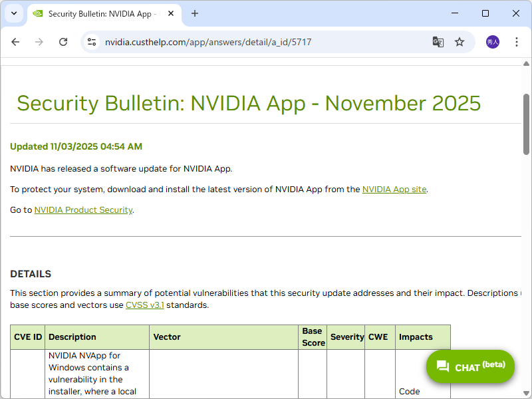Viewport: 532px width, 399px height.
Task: Click the 'Severity' column header
Action: (346, 337)
